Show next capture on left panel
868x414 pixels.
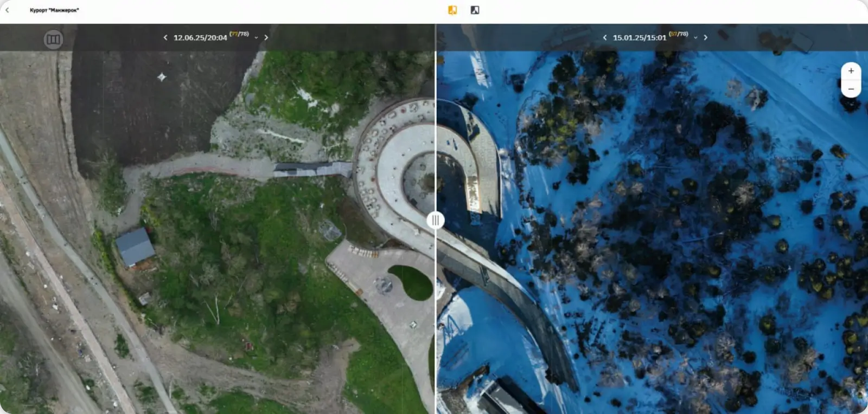click(266, 37)
